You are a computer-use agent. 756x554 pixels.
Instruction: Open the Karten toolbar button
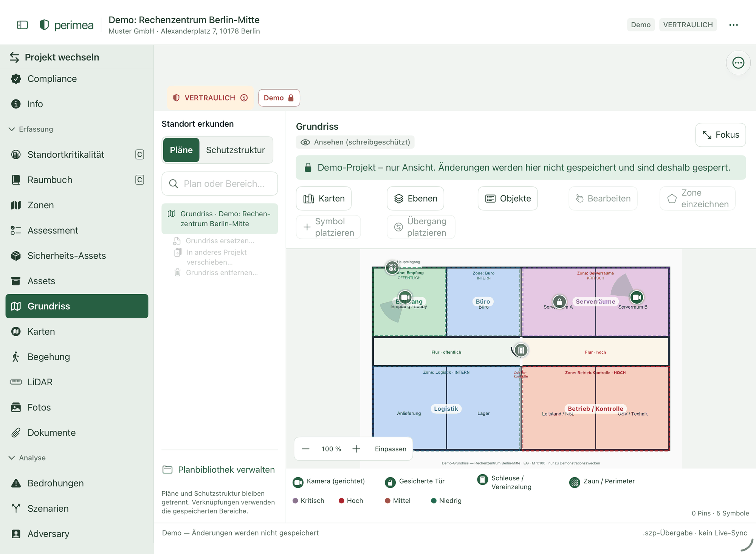tap(324, 199)
